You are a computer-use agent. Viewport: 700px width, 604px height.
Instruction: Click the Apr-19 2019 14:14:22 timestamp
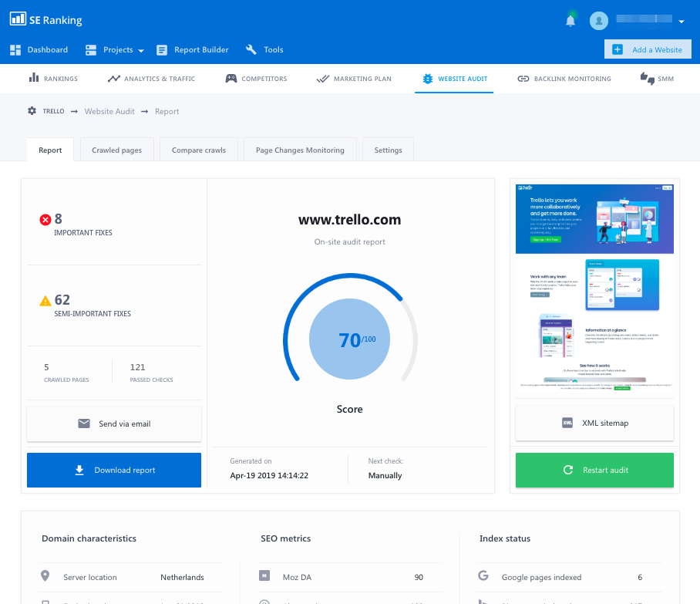[269, 475]
